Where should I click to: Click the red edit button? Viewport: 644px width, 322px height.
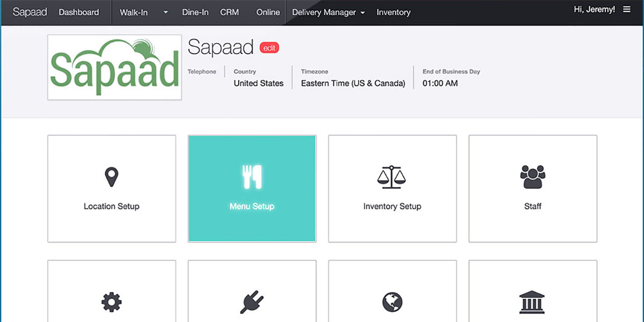(x=269, y=48)
